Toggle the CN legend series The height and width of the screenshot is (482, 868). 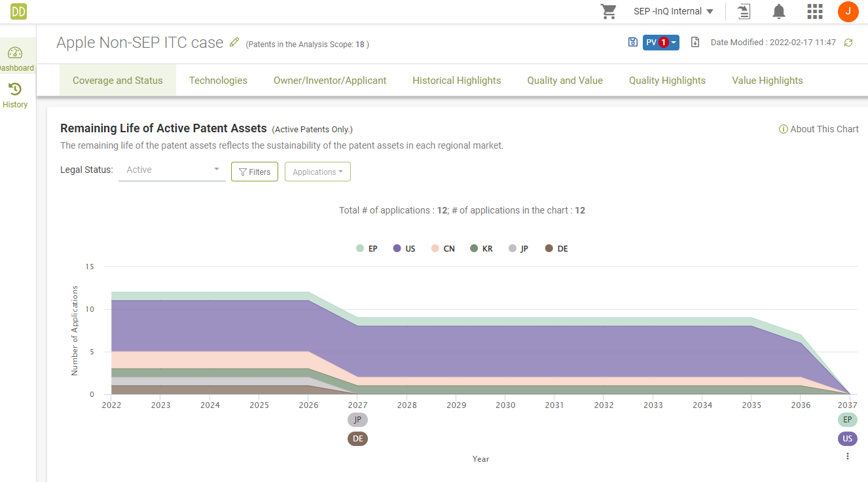tap(443, 249)
